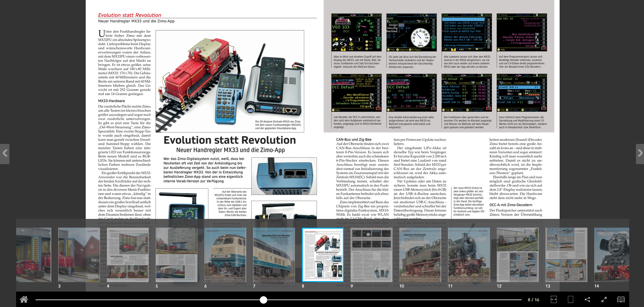This screenshot has width=644, height=307.
Task: Click the 'DCC-A mit Zimo-Decodern' subheading
Action: pyautogui.click(x=511, y=205)
